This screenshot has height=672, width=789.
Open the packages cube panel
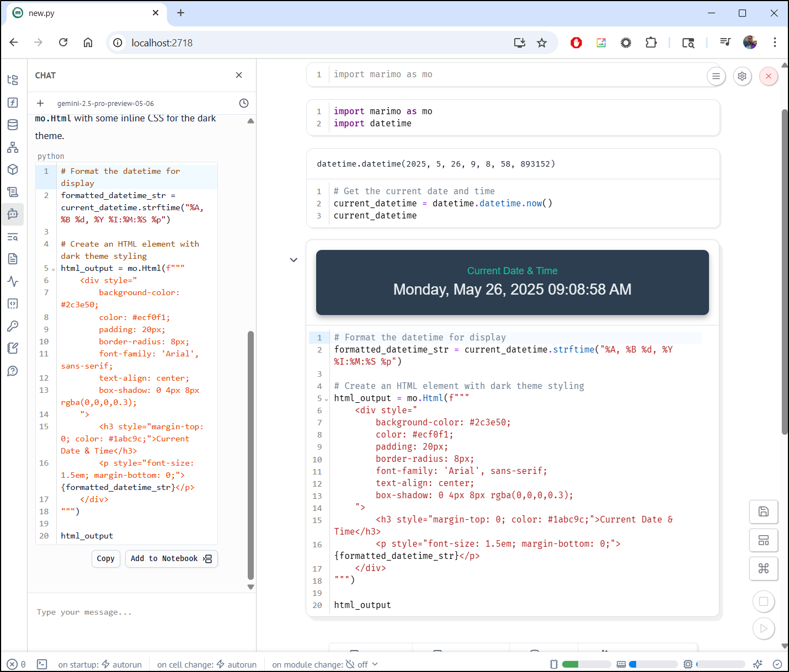tap(13, 169)
